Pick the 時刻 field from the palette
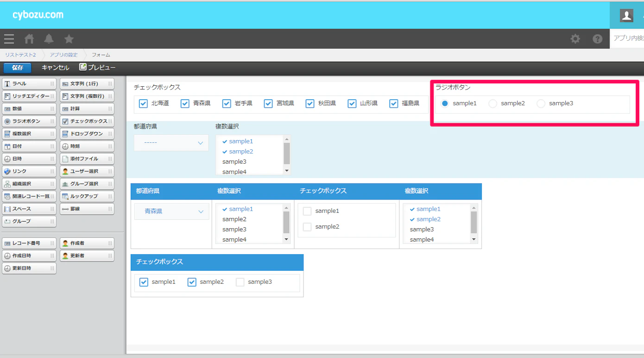644x358 pixels. tap(87, 146)
